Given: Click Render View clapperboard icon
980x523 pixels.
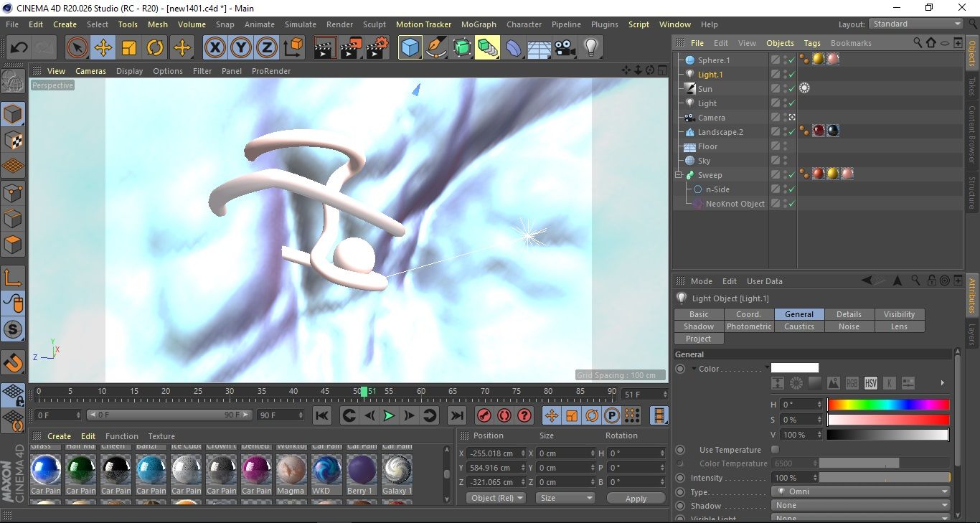Looking at the screenshot, I should click(x=326, y=48).
